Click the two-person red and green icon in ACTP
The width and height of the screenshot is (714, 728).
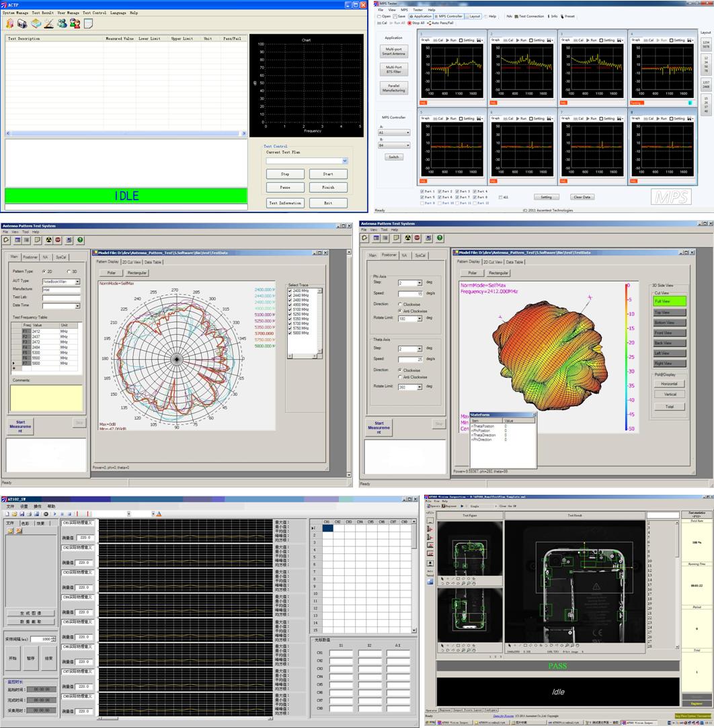75,24
